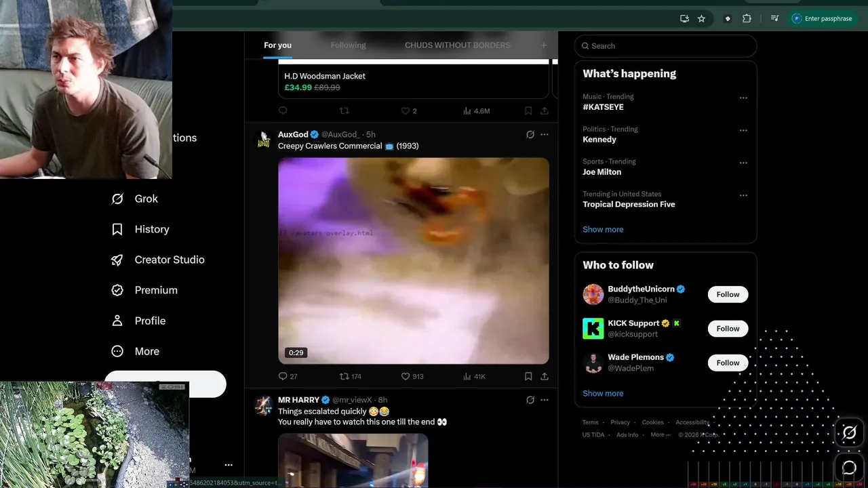The width and height of the screenshot is (868, 488).
Task: Expand the footer More links menu
Action: click(660, 435)
